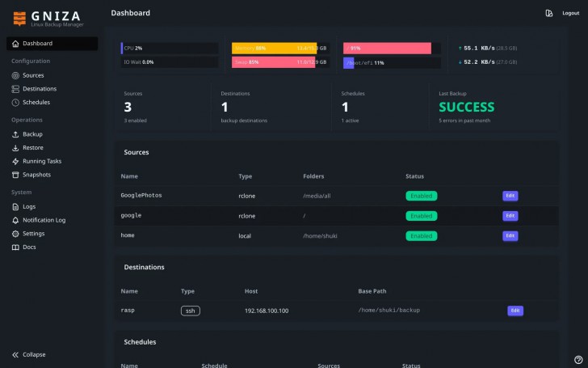
Task: Click the Backup upload icon
Action: click(15, 134)
